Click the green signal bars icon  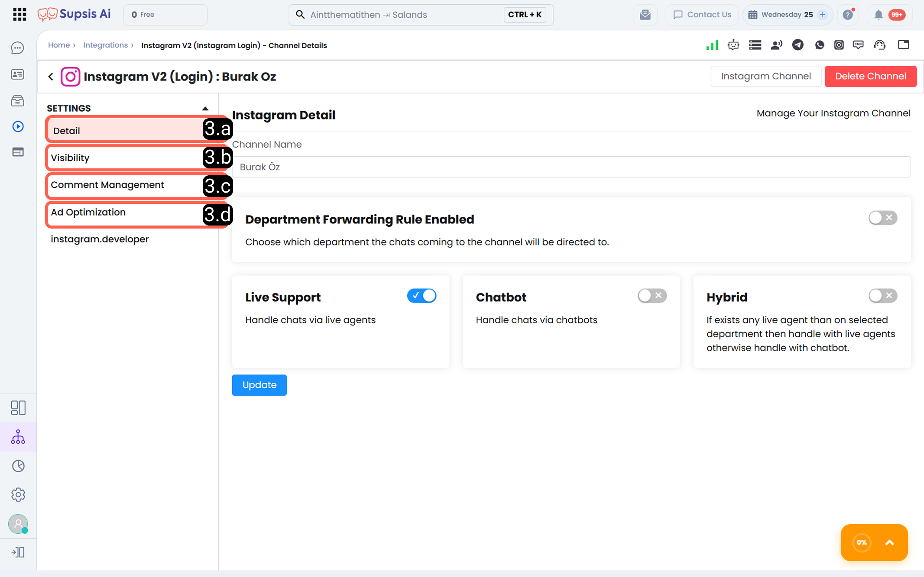[712, 45]
